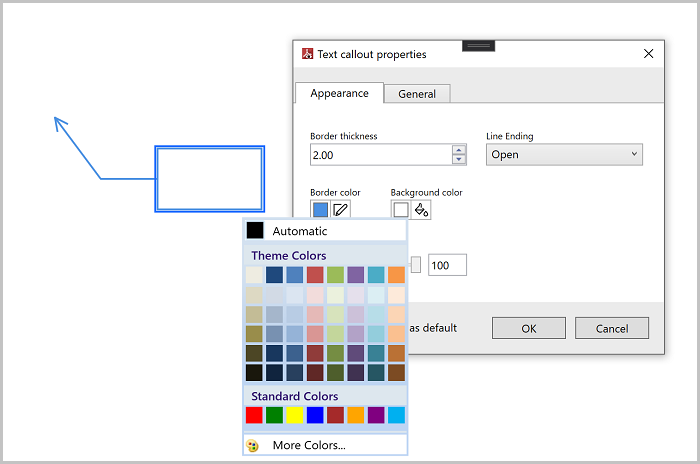
Task: Select the orange swatch in the top theme row
Action: (x=396, y=275)
